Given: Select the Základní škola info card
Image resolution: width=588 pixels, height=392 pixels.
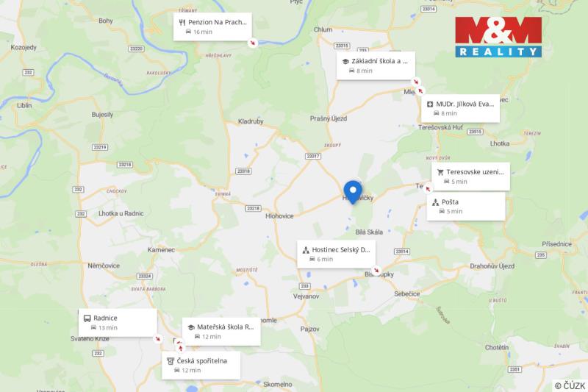Looking at the screenshot, I should click(x=376, y=65).
